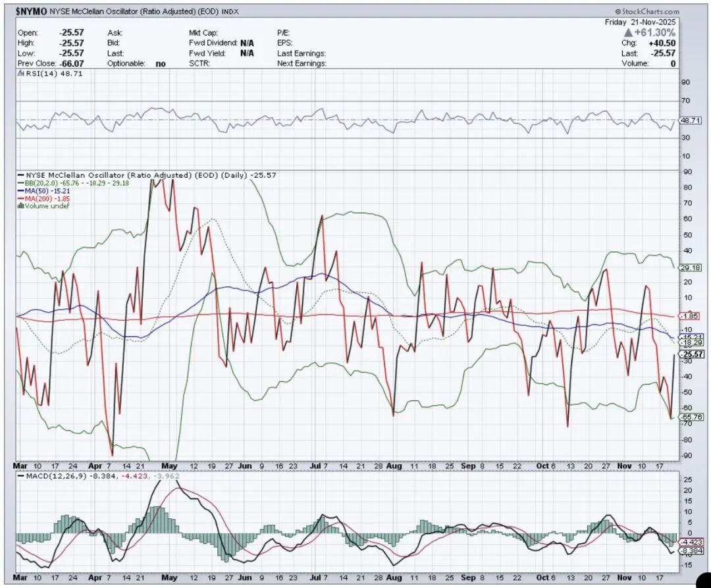The image size is (711, 588).
Task: Click the Volume: label in the header
Action: point(635,63)
